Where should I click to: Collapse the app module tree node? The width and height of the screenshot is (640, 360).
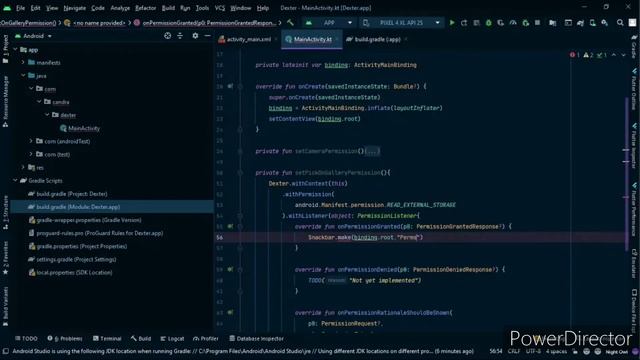click(16, 49)
